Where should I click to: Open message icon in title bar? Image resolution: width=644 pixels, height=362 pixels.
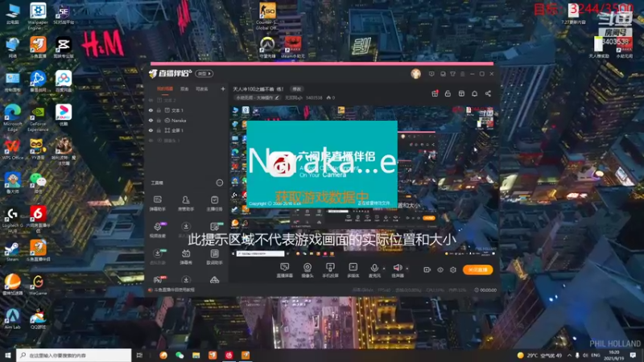(431, 74)
